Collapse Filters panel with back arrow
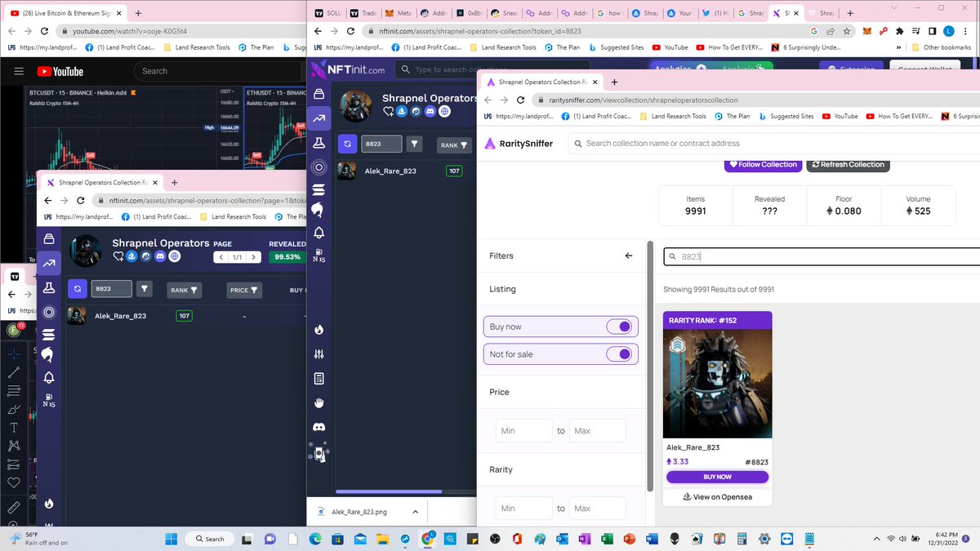Screen dimensions: 980x551 (628, 256)
